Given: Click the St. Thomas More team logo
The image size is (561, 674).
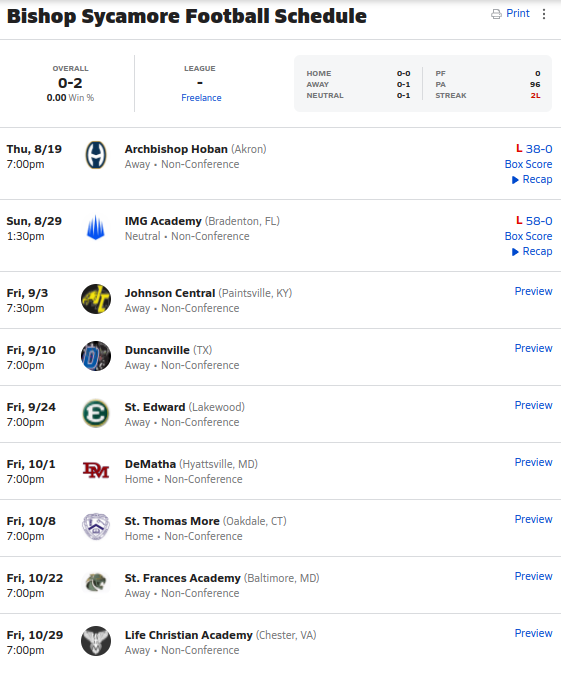Looking at the screenshot, I should (x=96, y=527).
